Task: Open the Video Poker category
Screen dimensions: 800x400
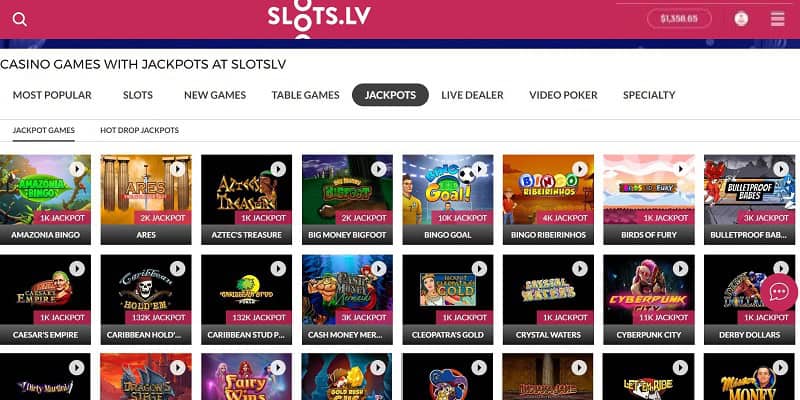Action: coord(563,95)
